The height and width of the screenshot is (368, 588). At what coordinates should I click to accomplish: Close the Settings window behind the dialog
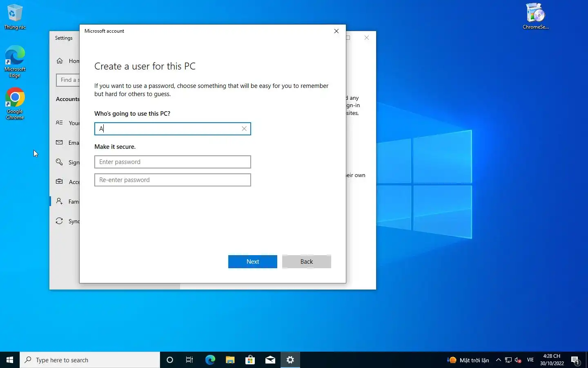(x=367, y=38)
